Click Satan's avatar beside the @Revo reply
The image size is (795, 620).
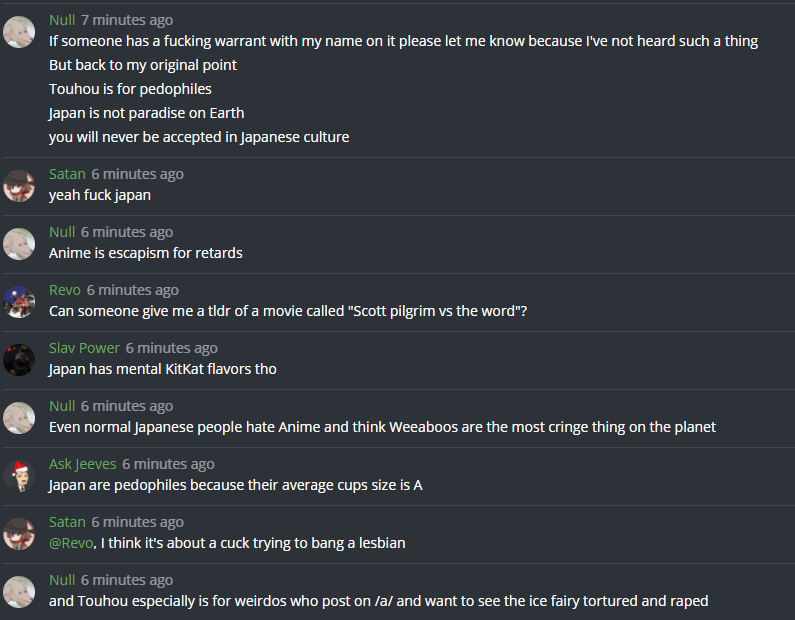tap(19, 533)
